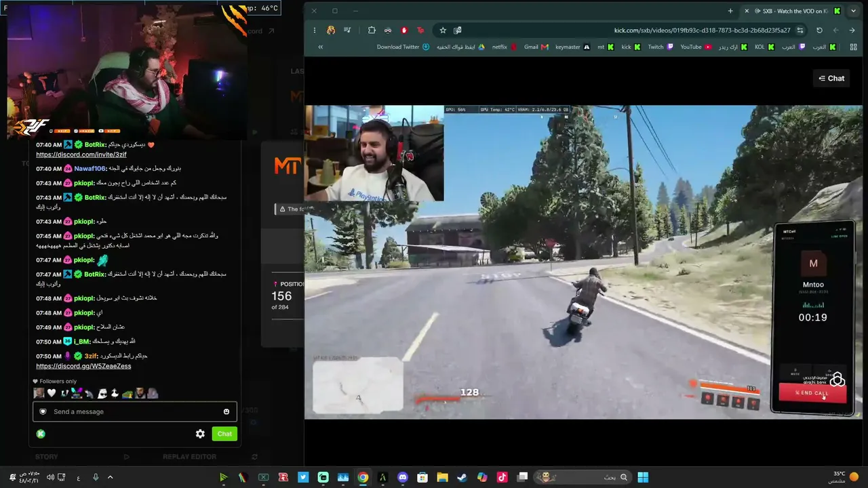The width and height of the screenshot is (868, 488).
Task: Open the YouTube bookmark
Action: [696, 47]
